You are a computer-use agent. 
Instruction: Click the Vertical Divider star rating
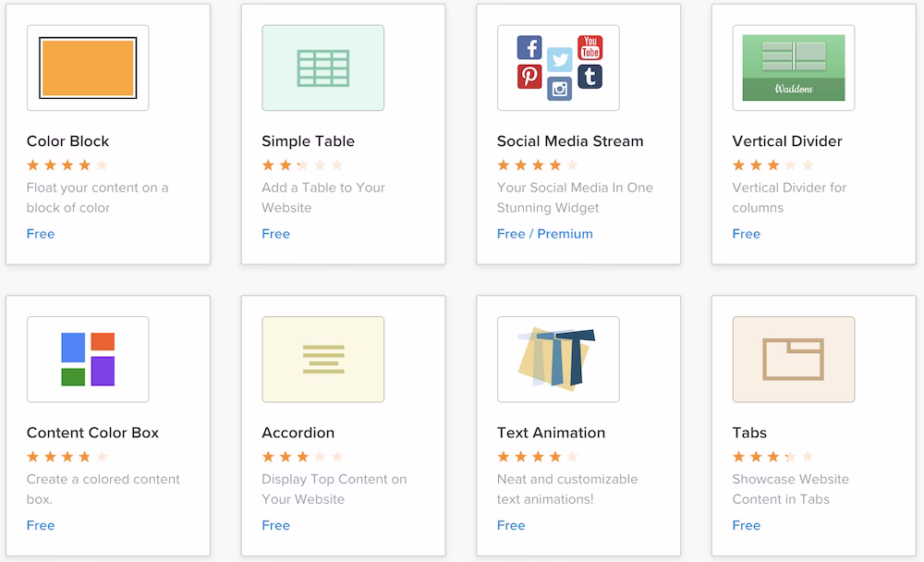tap(773, 165)
